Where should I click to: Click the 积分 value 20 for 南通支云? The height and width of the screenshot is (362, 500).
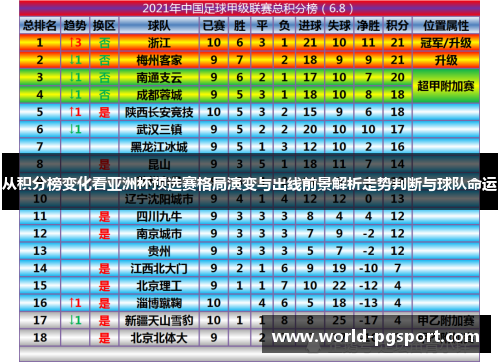point(397,77)
